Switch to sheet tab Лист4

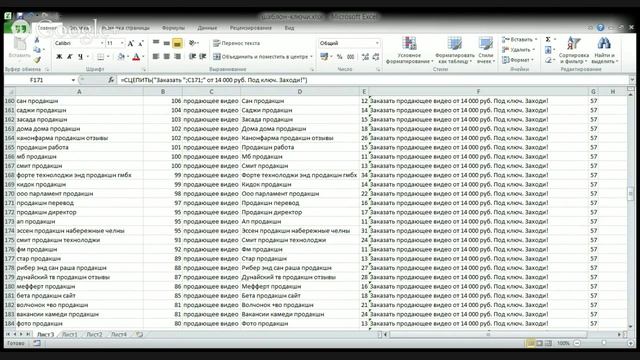coord(119,334)
